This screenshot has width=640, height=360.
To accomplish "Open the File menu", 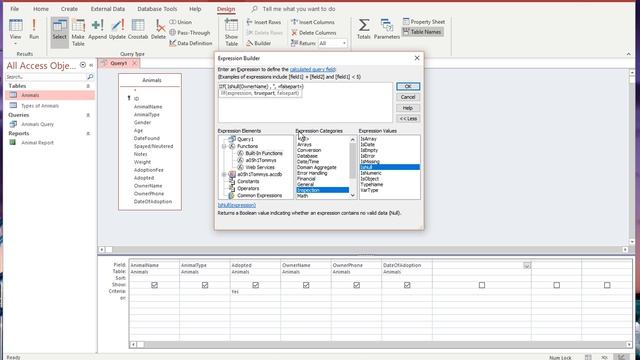I will click(15, 9).
